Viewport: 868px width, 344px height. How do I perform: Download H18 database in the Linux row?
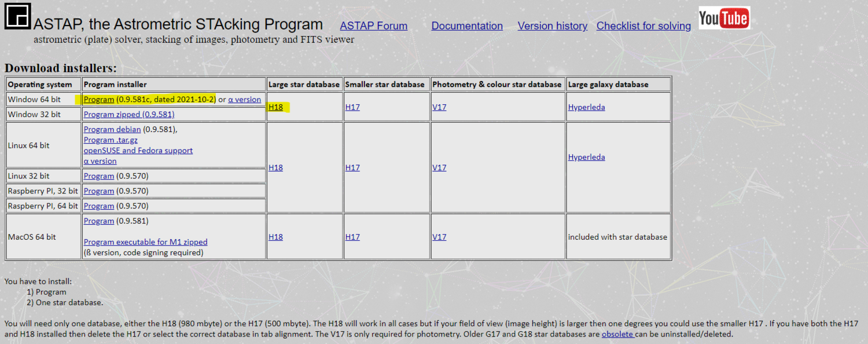pyautogui.click(x=275, y=167)
